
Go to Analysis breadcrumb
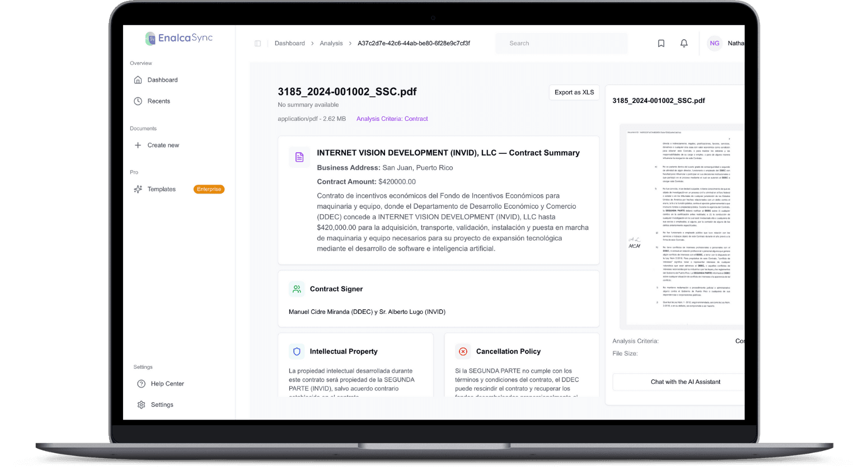click(331, 44)
